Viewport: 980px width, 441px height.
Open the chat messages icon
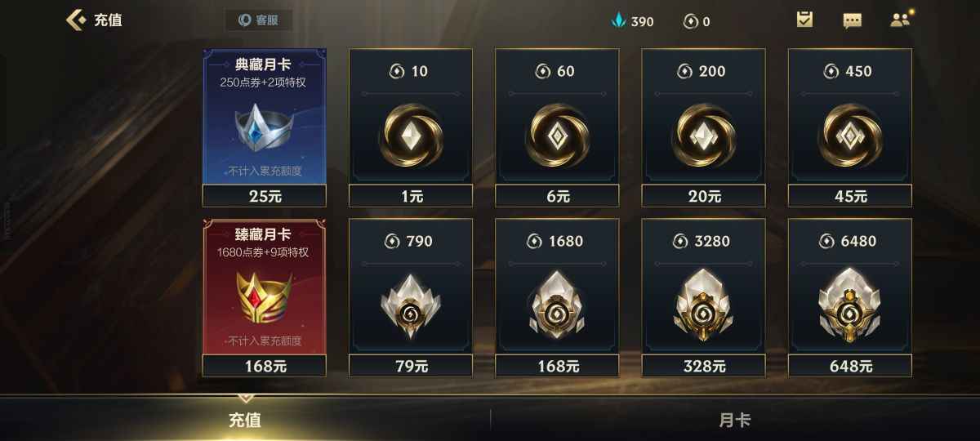coord(852,20)
